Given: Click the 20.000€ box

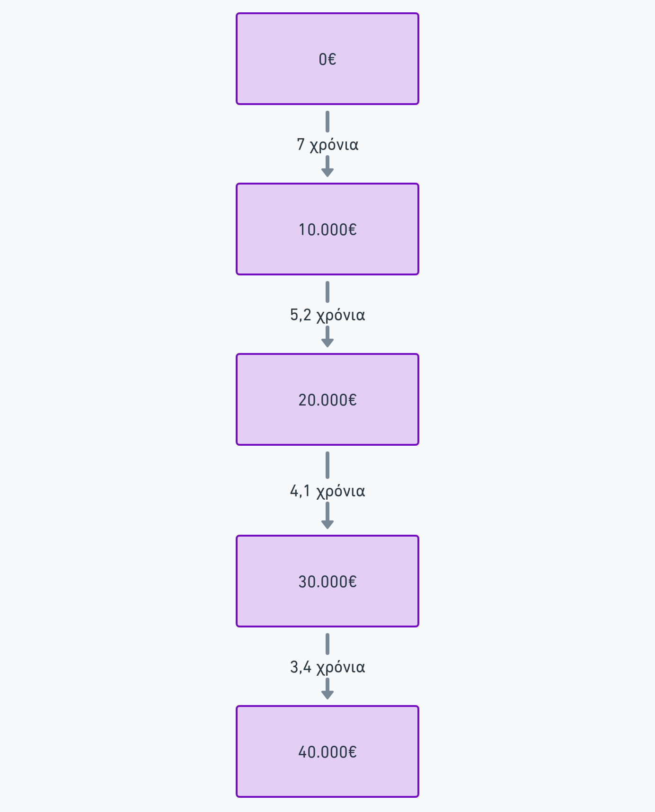Looking at the screenshot, I should click(x=327, y=399).
